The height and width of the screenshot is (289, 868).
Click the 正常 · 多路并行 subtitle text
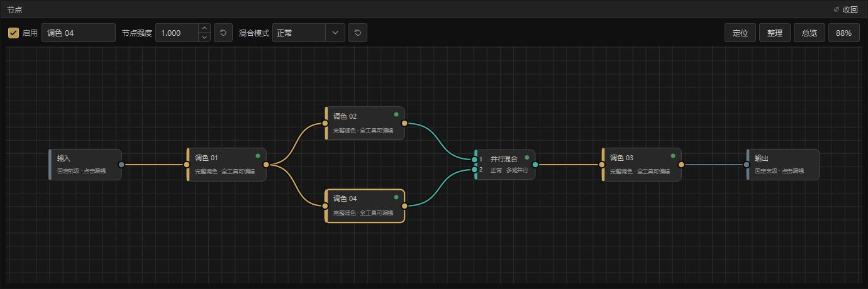click(509, 170)
